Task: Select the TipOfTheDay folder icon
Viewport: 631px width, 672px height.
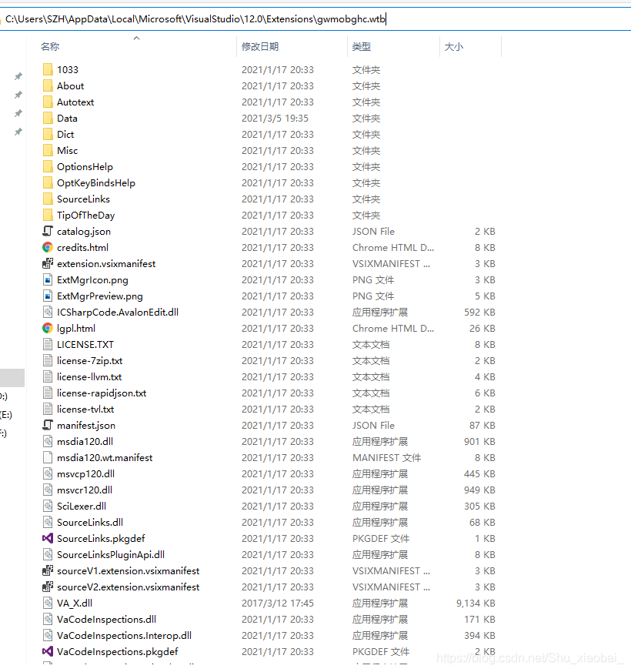Action: click(x=48, y=215)
